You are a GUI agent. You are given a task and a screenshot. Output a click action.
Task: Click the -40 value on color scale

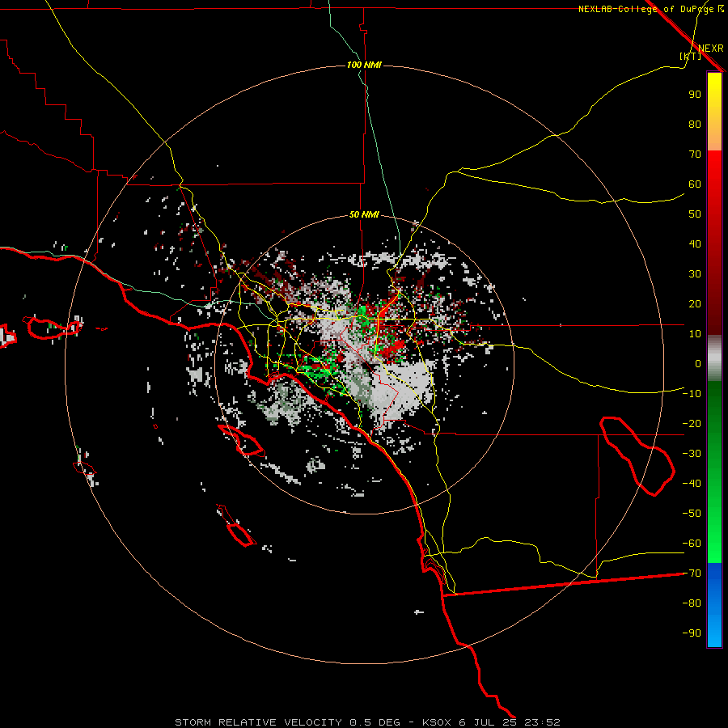[692, 484]
